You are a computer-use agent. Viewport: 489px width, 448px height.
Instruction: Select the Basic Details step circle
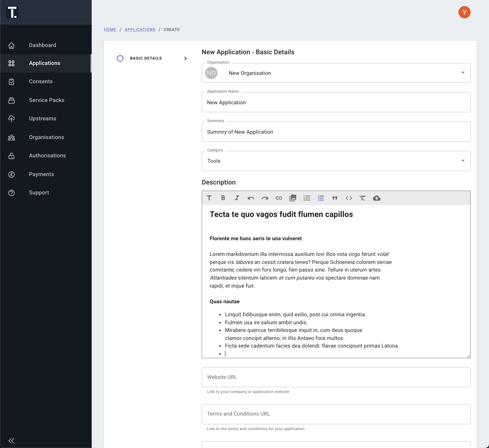pos(120,58)
